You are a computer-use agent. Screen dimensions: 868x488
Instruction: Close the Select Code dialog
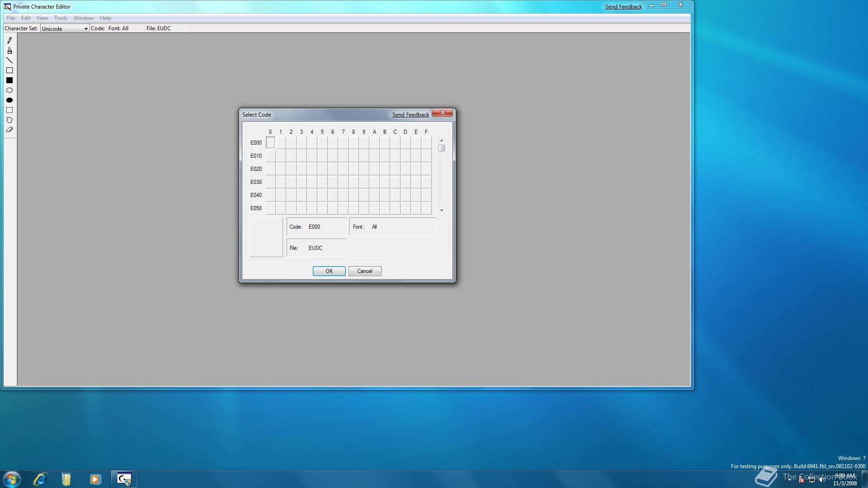(443, 113)
